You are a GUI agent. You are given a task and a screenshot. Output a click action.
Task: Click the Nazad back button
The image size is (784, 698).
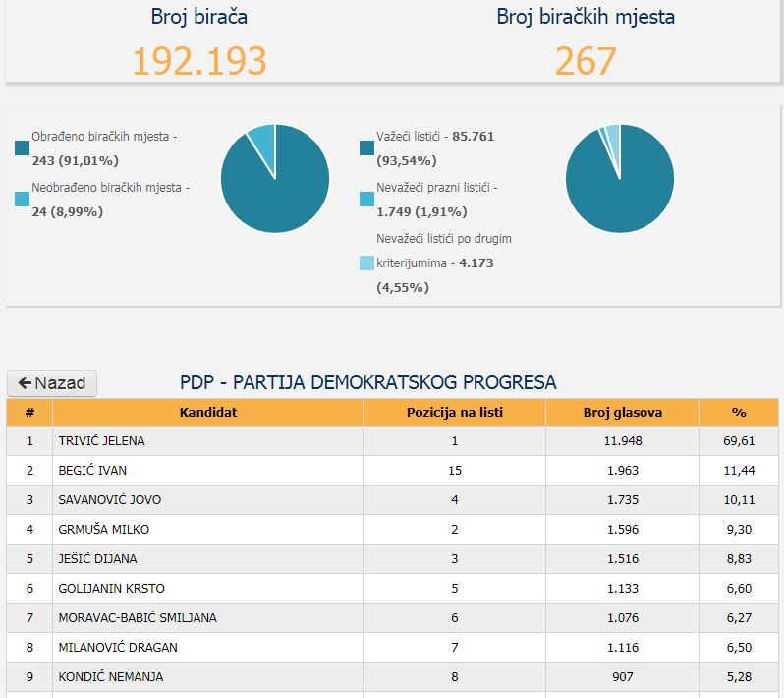(52, 383)
